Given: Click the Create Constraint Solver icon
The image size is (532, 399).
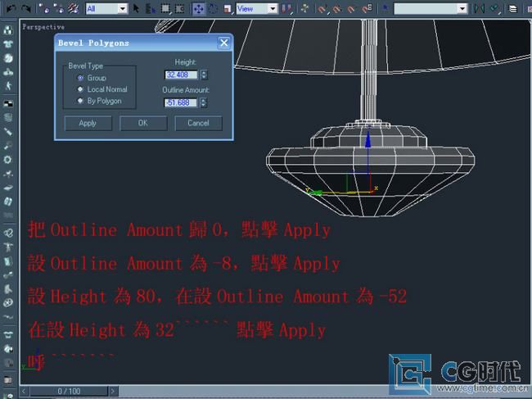Looking at the screenshot, I should (8, 233).
